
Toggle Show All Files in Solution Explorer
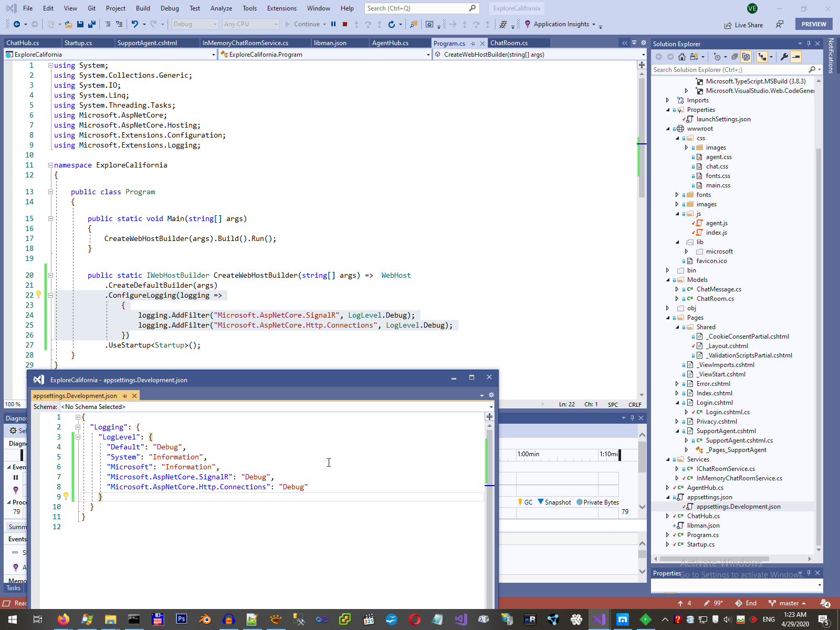(746, 57)
